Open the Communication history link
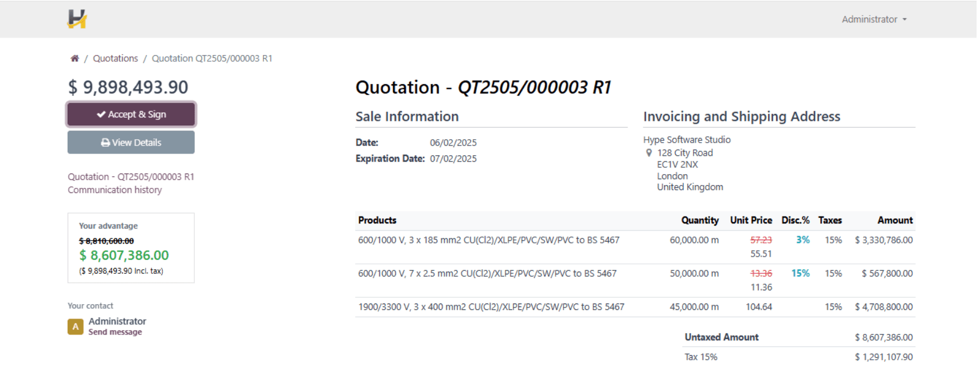This screenshot has height=366, width=980. (x=115, y=190)
